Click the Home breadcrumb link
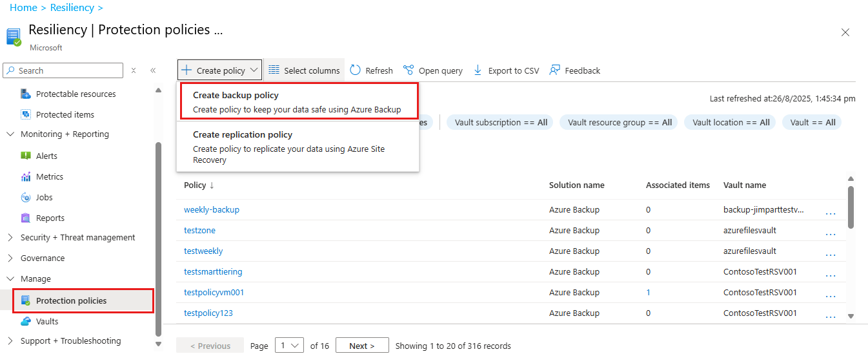This screenshot has width=868, height=356. coord(23,8)
